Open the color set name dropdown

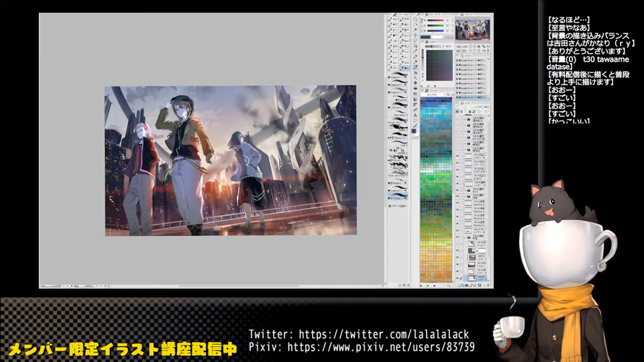pyautogui.click(x=433, y=95)
